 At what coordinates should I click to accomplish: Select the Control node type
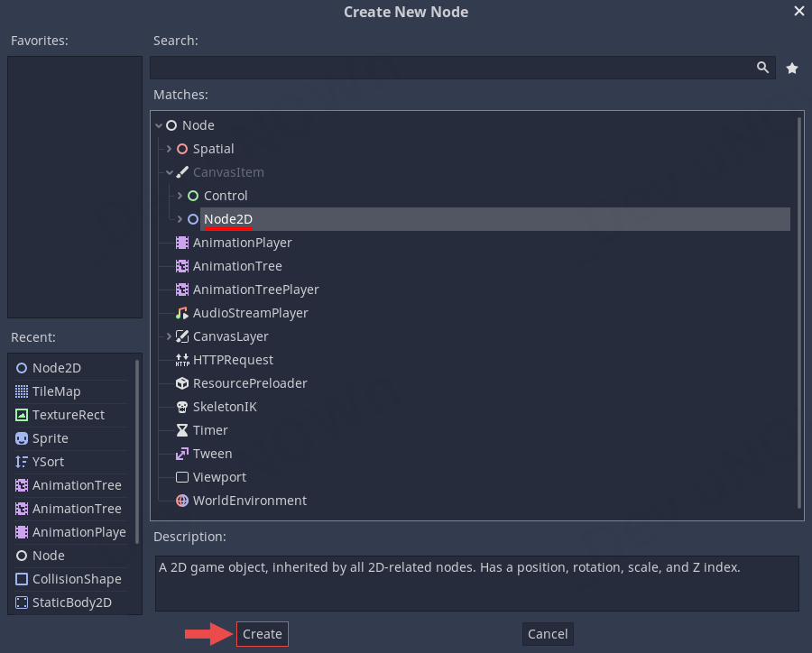(226, 196)
